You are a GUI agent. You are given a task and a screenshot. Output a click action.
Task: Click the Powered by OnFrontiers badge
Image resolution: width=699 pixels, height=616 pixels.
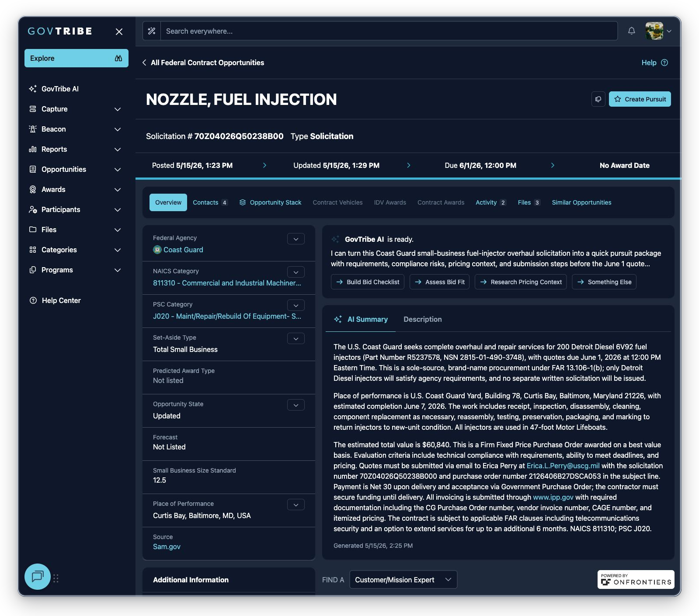coord(636,579)
